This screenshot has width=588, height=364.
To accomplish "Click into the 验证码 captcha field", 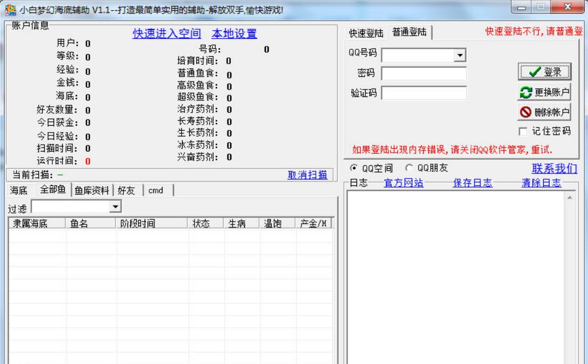I will pos(424,92).
